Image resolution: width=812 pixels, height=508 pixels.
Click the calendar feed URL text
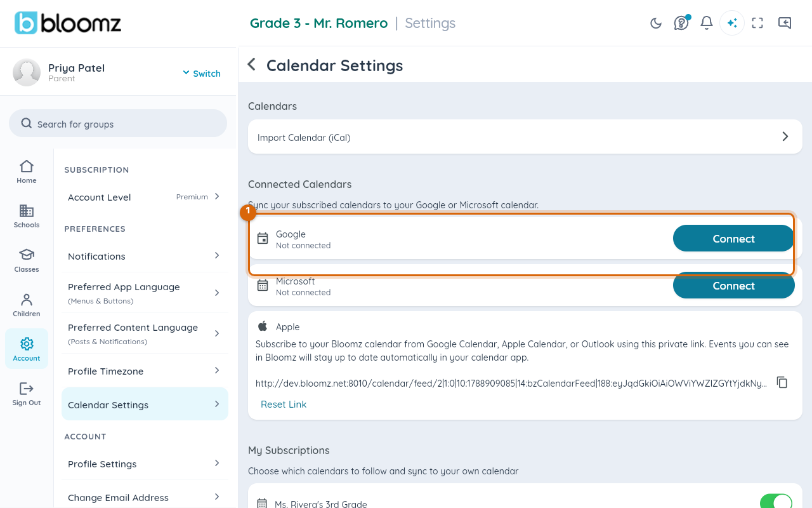pyautogui.click(x=511, y=383)
